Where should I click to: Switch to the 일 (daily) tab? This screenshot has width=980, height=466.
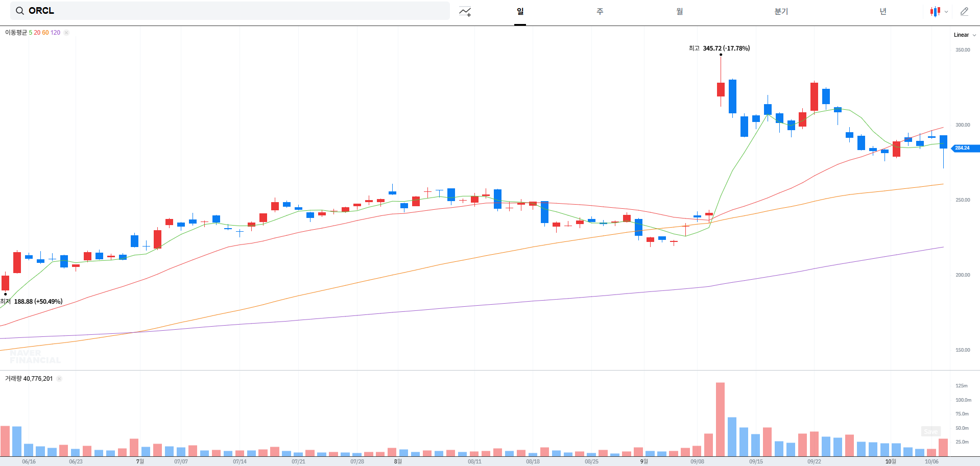(520, 11)
